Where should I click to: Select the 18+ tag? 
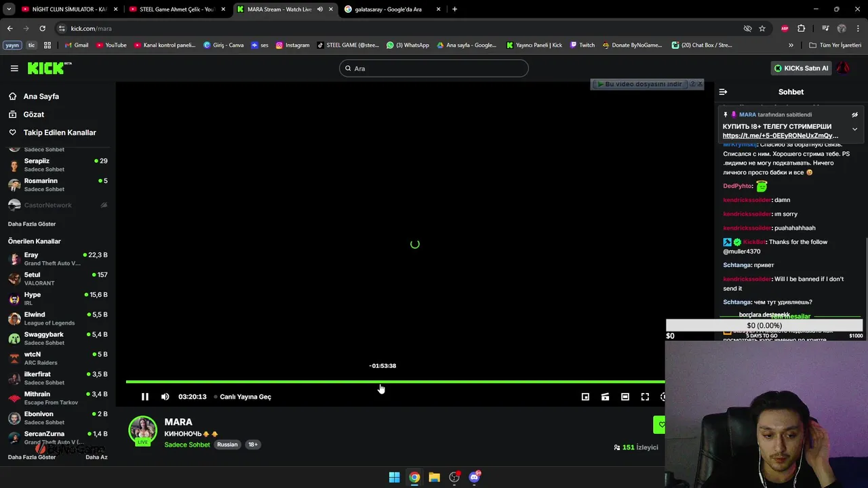tap(252, 445)
